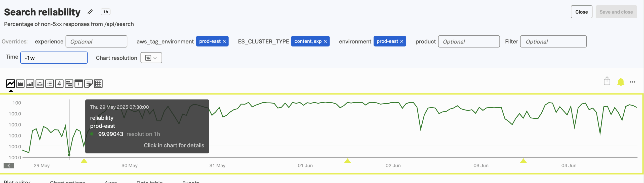The width and height of the screenshot is (644, 183).
Task: Click the 02 Jun axis label
Action: pos(393,166)
